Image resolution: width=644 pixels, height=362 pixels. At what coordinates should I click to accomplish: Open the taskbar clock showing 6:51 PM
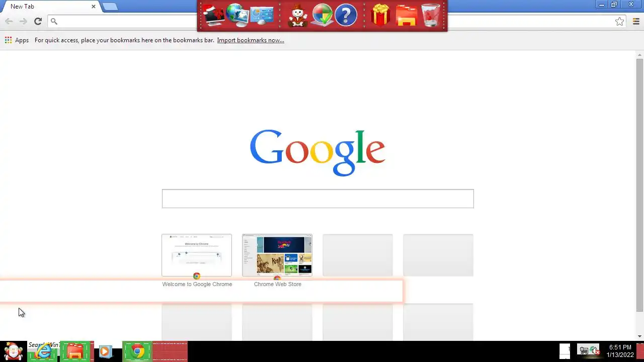[620, 351]
